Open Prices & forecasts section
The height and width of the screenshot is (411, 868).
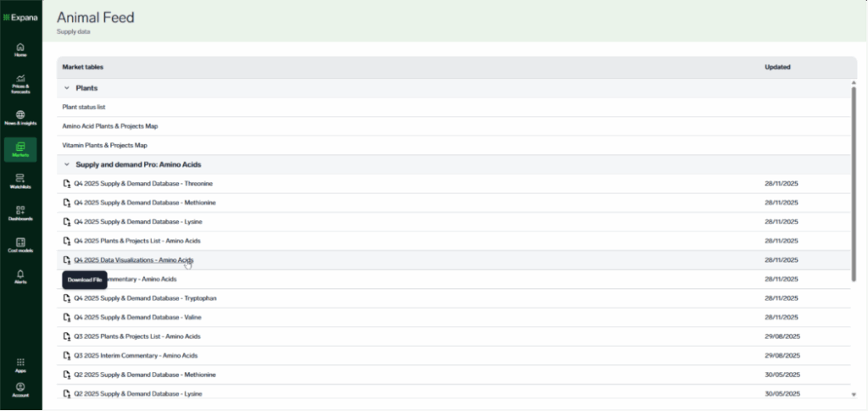(20, 82)
